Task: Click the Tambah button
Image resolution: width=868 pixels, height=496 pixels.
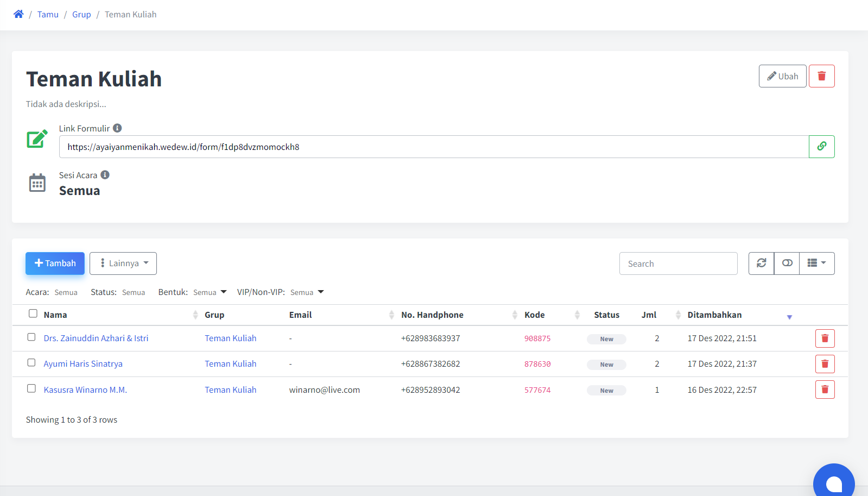Action: [55, 263]
